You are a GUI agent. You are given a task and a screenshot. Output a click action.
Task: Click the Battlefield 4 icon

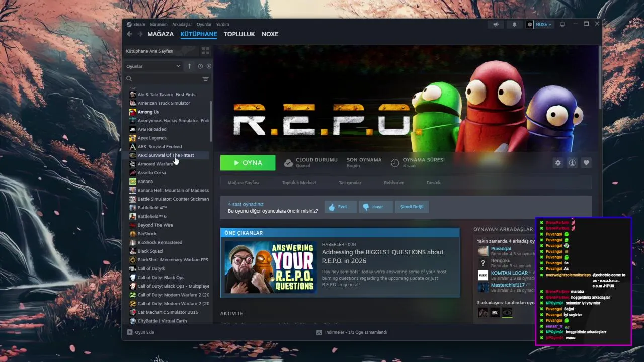133,208
